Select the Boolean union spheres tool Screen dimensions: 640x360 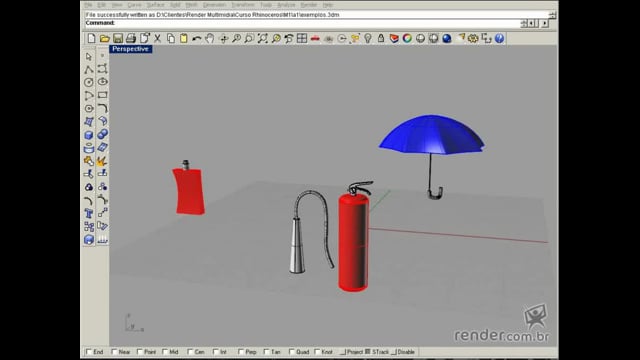102,134
